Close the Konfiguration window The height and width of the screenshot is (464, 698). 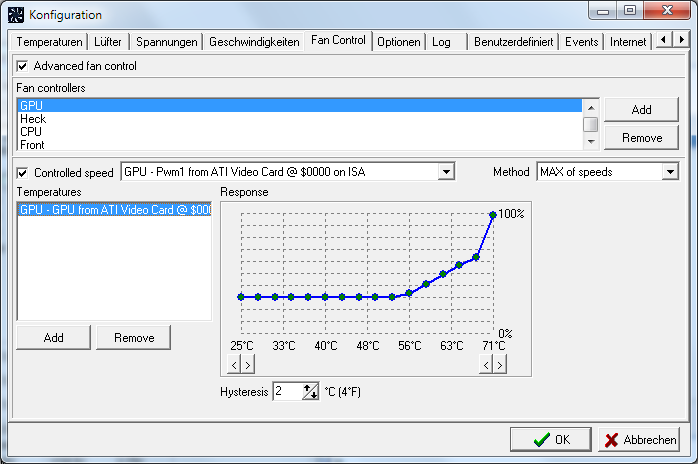tap(667, 11)
